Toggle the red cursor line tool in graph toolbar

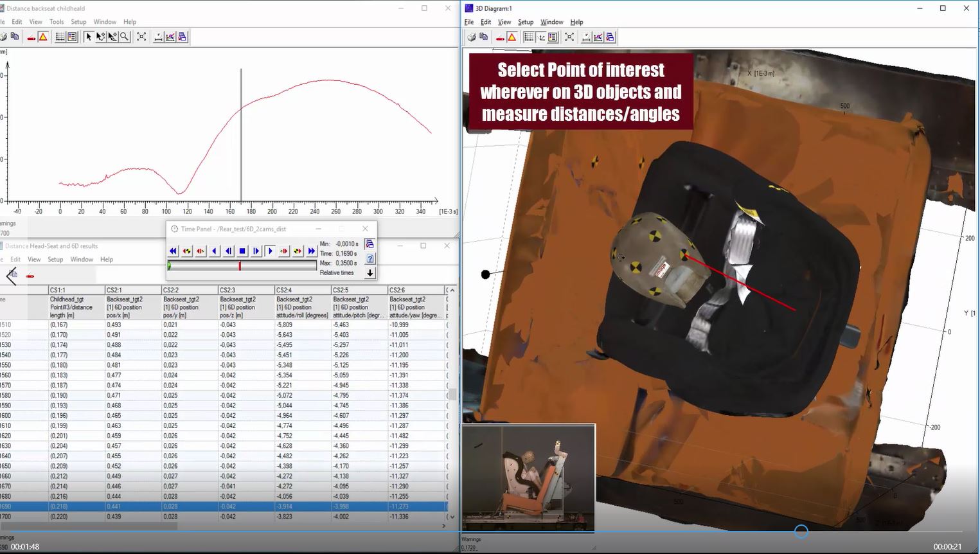tap(31, 37)
